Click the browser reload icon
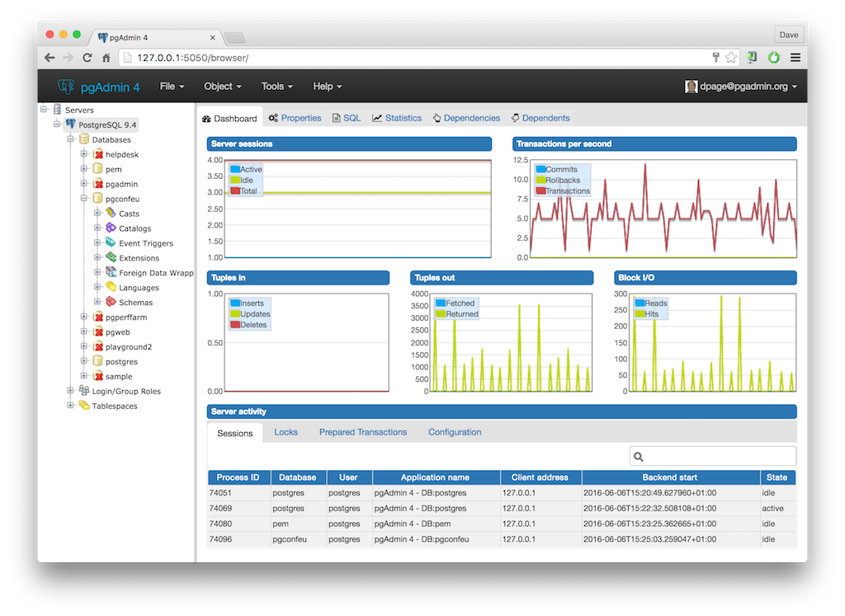 point(87,58)
